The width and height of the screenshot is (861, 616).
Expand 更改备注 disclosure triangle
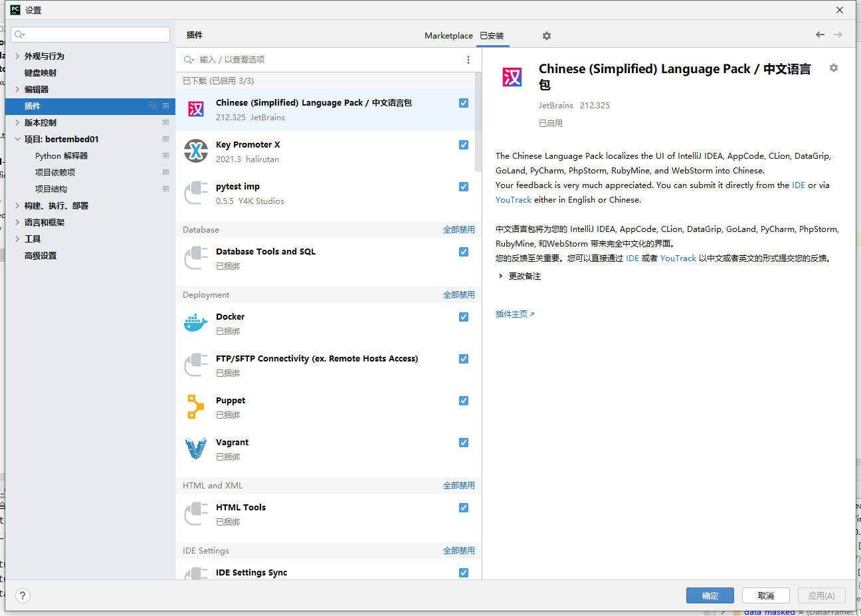click(500, 276)
